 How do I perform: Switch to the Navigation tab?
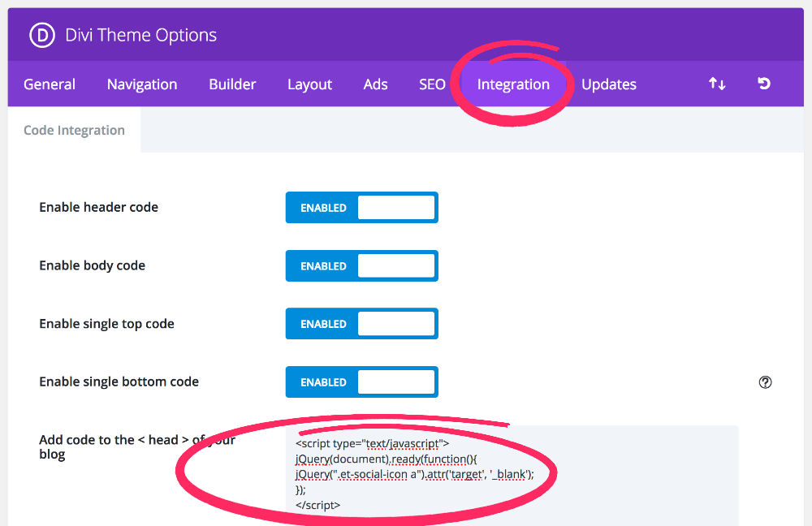point(142,84)
